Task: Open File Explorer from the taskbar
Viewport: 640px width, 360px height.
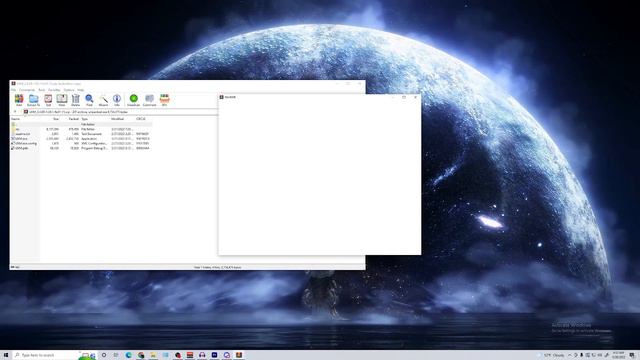Action: (x=153, y=355)
